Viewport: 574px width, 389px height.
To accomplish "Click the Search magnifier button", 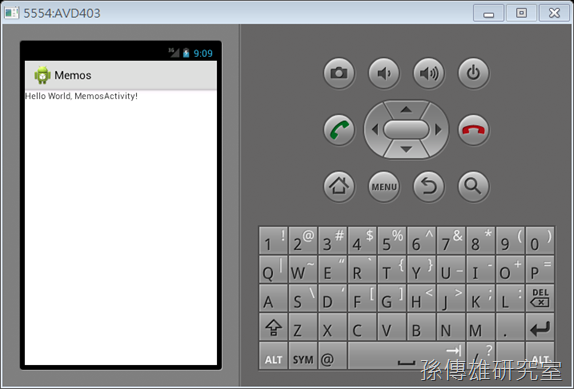I will coord(473,187).
